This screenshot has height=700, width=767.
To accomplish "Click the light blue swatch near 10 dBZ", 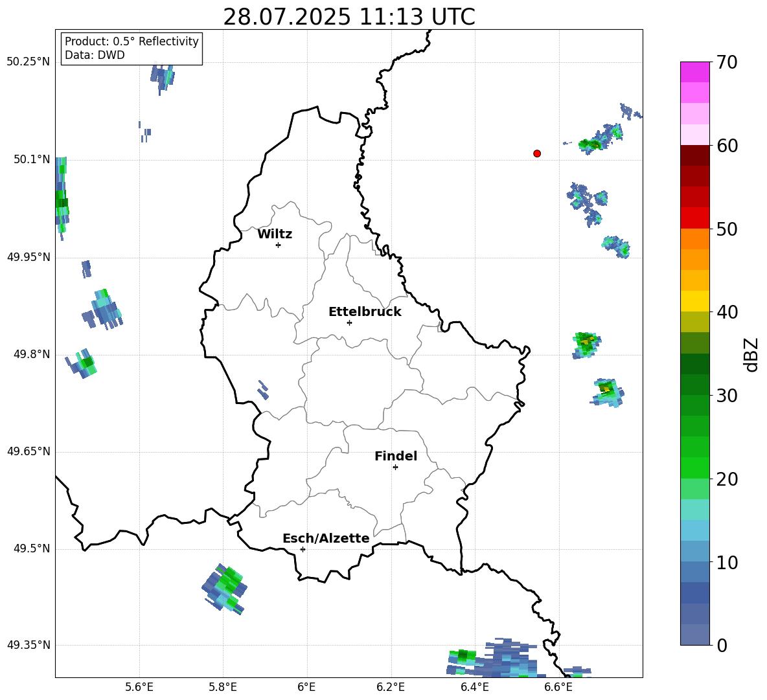I will 694,551.
